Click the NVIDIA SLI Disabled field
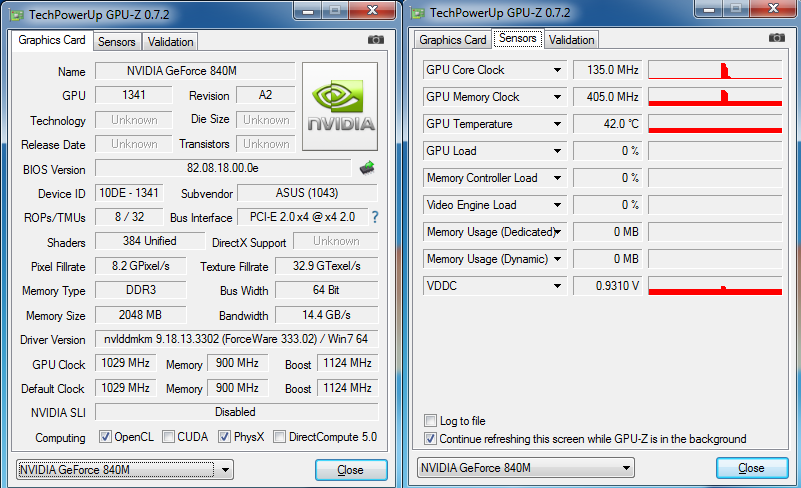Screen dimensions: 801x488 (237, 412)
